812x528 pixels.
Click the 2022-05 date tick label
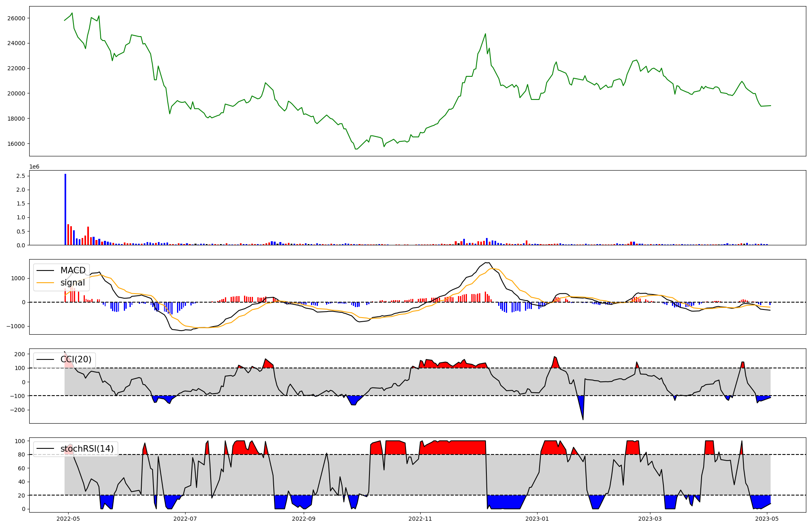click(68, 519)
